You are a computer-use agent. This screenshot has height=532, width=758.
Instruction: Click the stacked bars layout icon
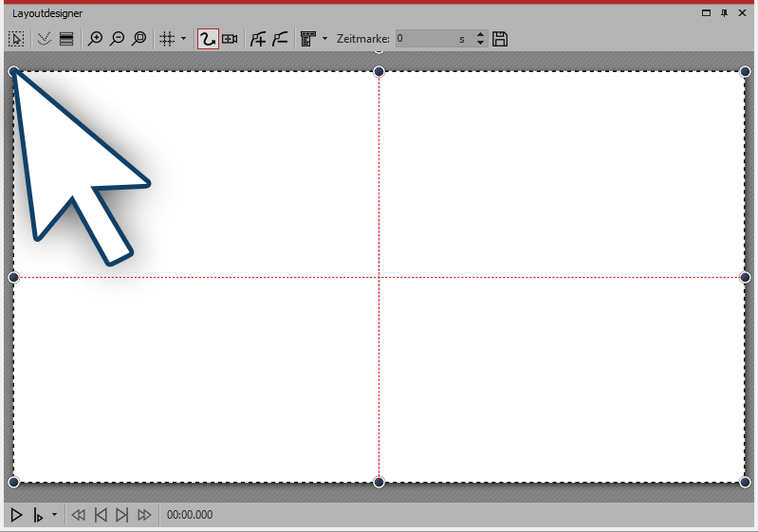[66, 39]
